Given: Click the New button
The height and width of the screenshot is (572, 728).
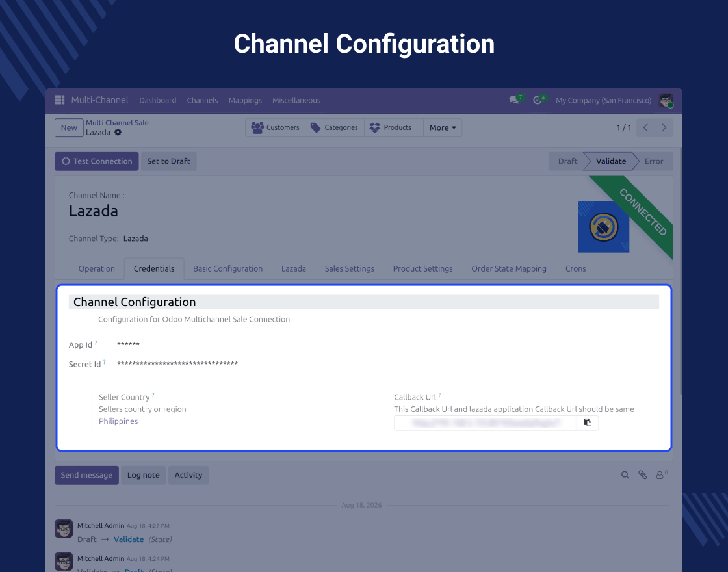Looking at the screenshot, I should coord(69,127).
